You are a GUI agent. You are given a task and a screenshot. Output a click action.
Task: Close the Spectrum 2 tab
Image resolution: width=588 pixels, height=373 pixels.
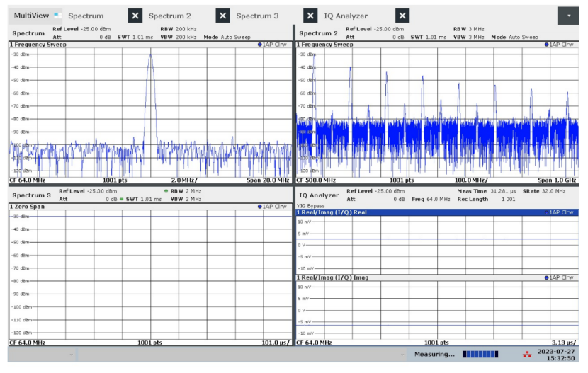[x=223, y=16]
